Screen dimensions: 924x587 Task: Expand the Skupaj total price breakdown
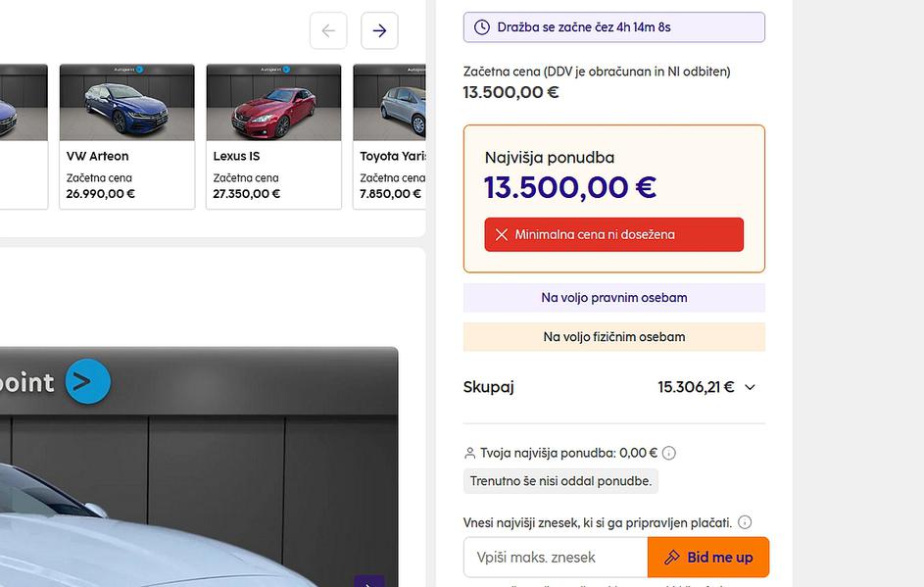pos(751,387)
